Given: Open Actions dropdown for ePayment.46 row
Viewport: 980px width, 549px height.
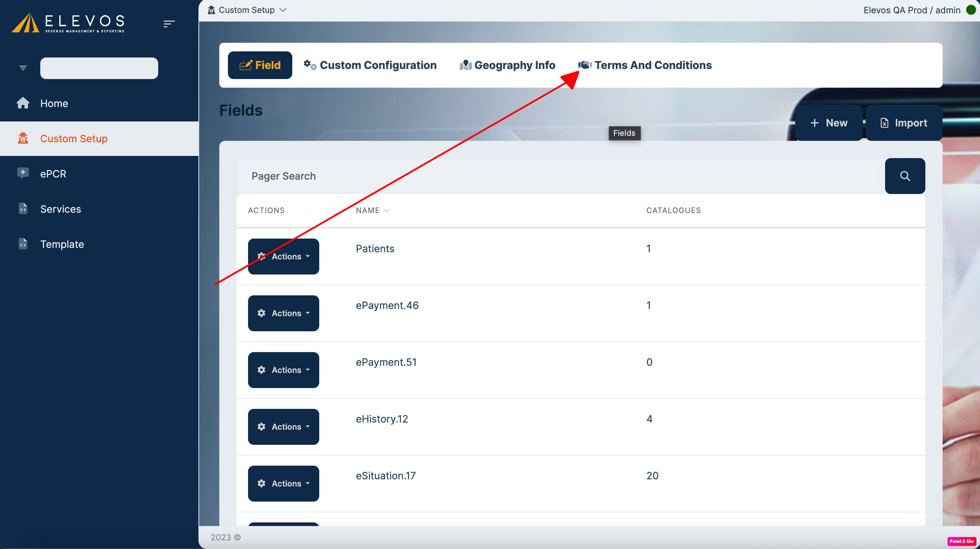Looking at the screenshot, I should 283,313.
